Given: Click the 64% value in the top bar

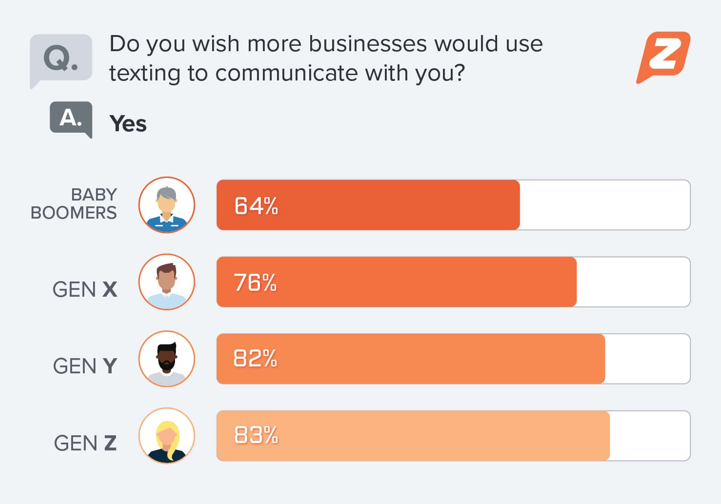Looking at the screenshot, I should pyautogui.click(x=256, y=206).
